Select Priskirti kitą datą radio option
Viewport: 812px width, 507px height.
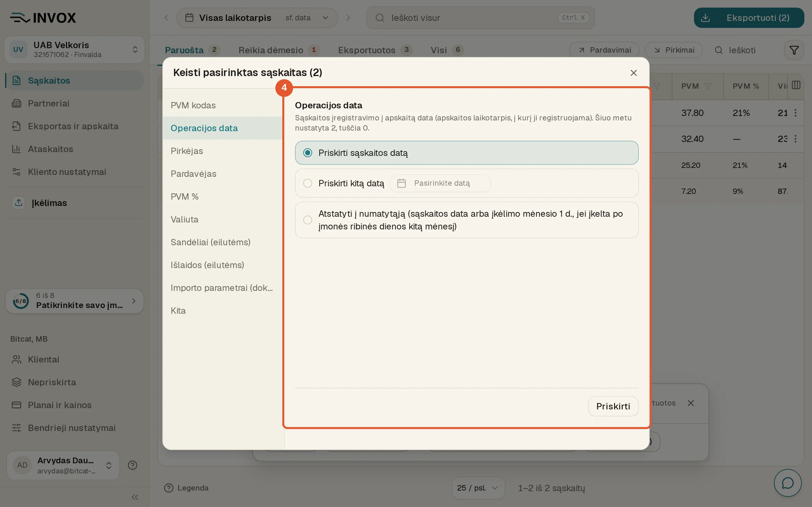coord(466,183)
